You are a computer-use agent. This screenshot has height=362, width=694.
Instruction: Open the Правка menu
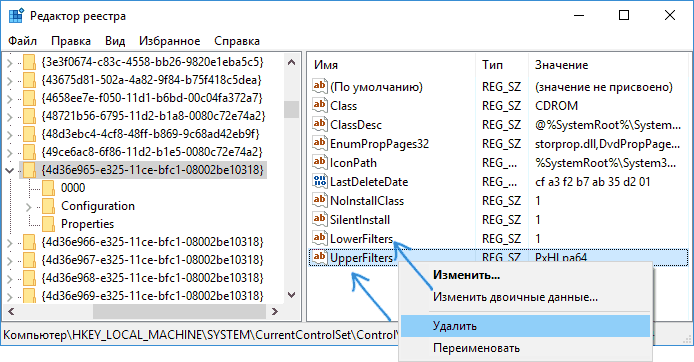click(x=71, y=41)
